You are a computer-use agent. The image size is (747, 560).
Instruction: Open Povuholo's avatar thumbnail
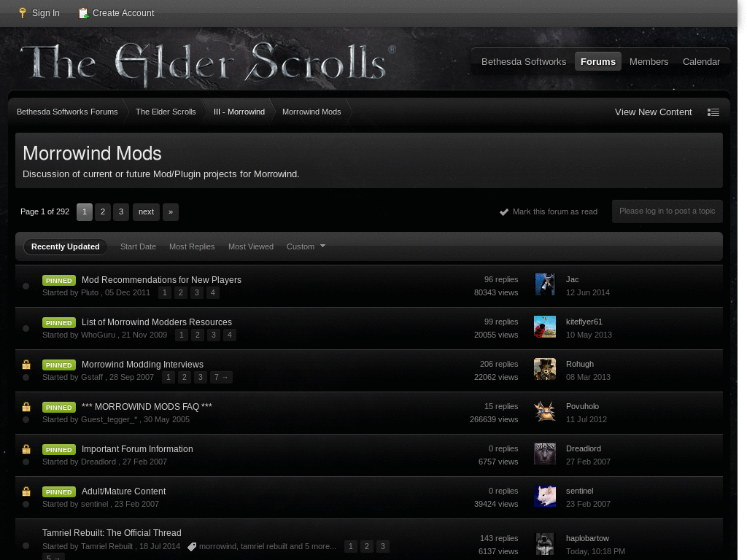(544, 411)
